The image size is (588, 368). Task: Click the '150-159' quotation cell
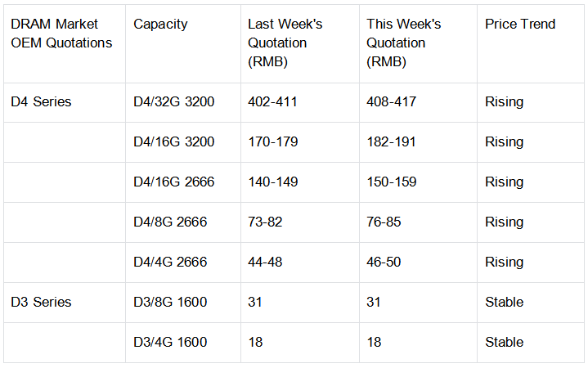(391, 182)
